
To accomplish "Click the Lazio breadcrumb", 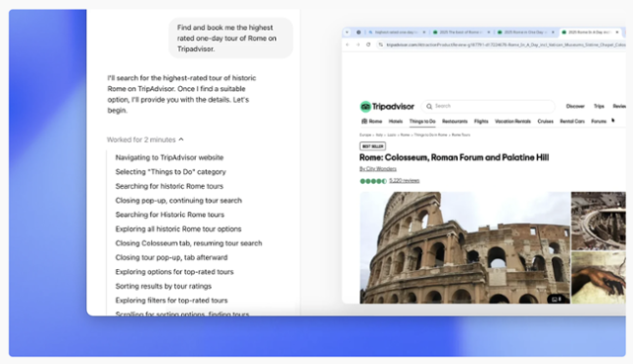I will coord(392,135).
